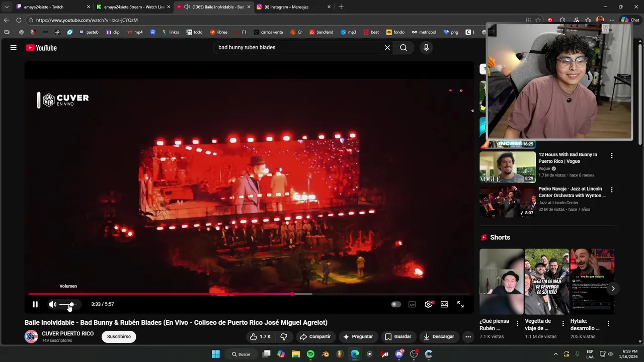The image size is (644, 362).
Task: Open Vegetta de viaje short
Action: click(547, 282)
